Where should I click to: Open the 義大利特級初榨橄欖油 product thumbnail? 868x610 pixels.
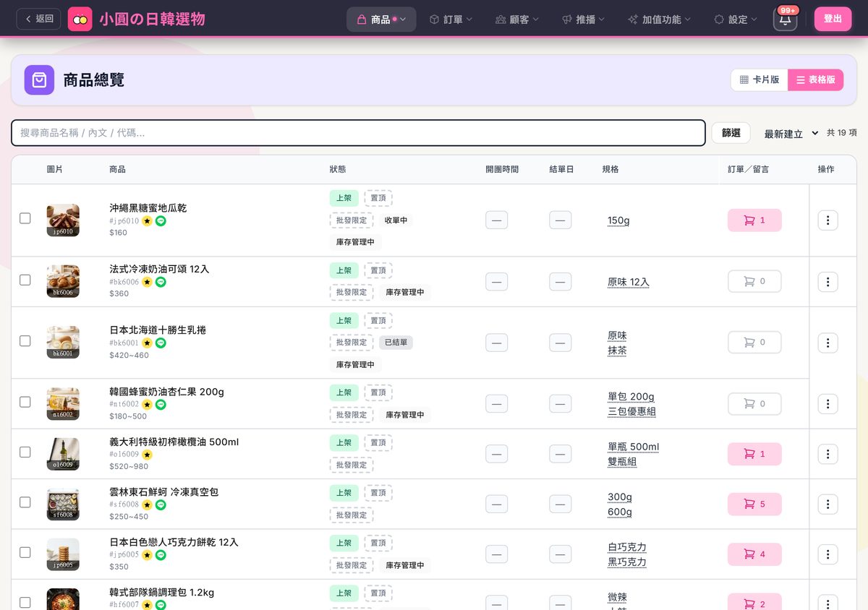pyautogui.click(x=63, y=454)
